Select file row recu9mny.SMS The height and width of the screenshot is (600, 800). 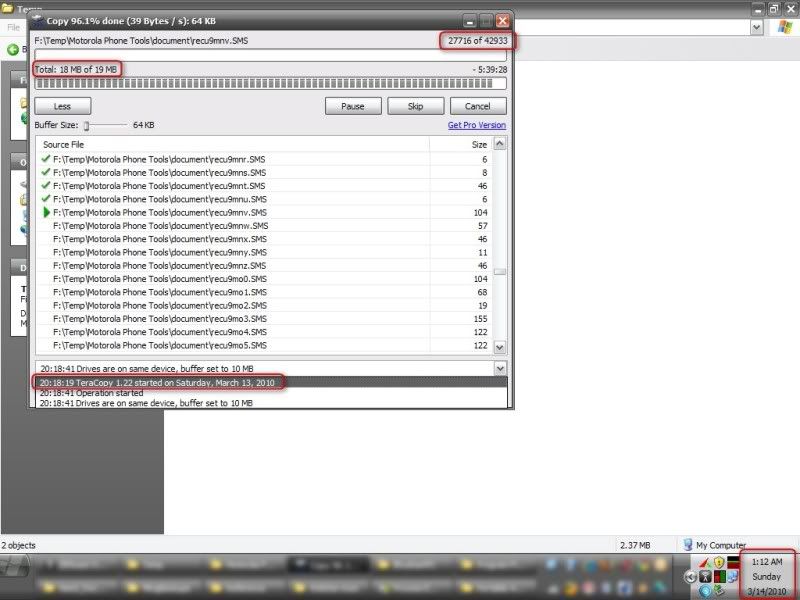[x=264, y=252]
